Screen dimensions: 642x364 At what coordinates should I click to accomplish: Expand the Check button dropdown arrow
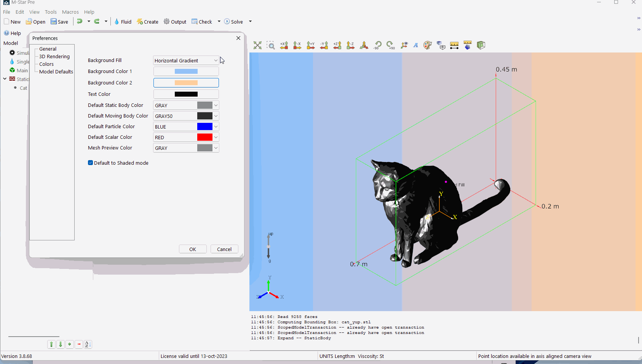(219, 21)
